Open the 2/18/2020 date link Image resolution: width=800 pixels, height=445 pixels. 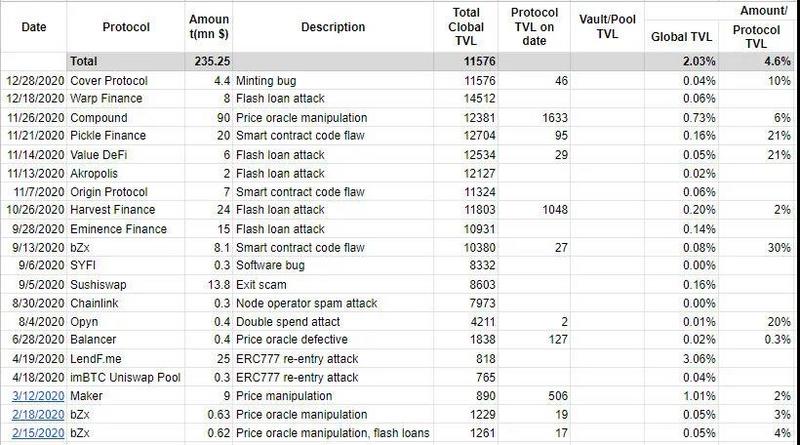pos(38,414)
